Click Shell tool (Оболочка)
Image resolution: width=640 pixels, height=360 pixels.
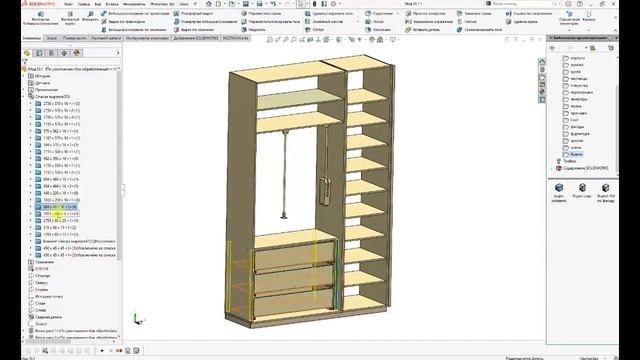tap(378, 30)
